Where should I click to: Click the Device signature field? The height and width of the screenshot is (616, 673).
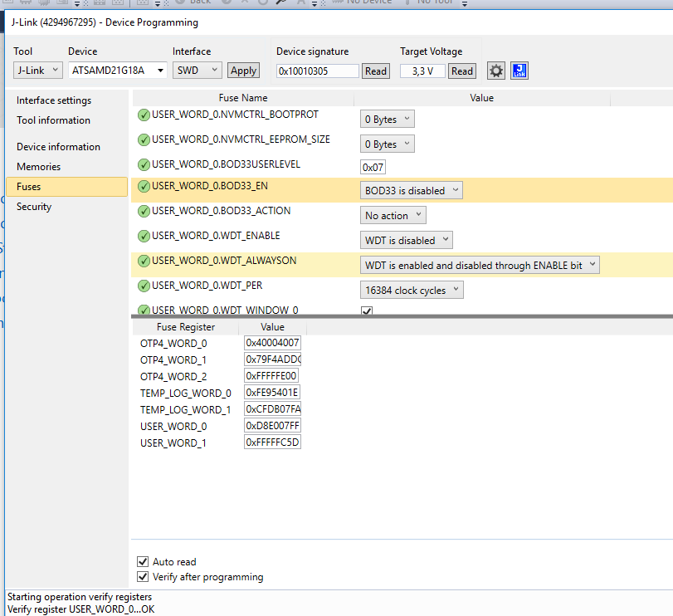coord(318,71)
